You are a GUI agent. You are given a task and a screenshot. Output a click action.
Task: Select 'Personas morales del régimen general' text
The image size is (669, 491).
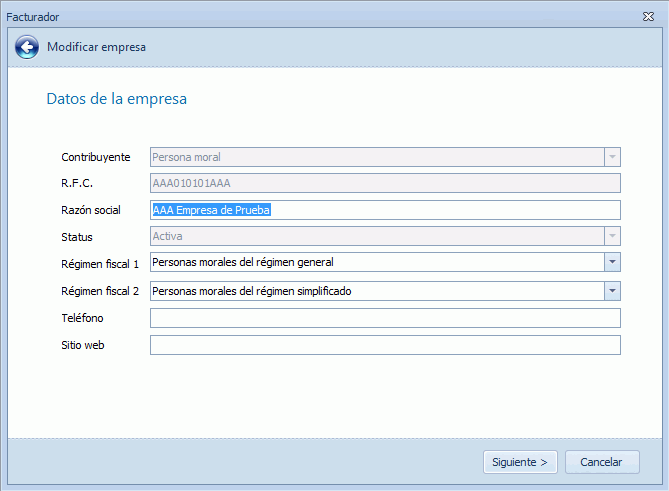tap(243, 262)
